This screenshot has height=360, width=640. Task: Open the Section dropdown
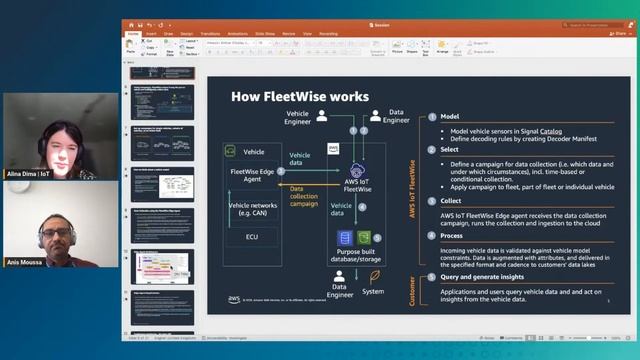pyautogui.click(x=189, y=54)
